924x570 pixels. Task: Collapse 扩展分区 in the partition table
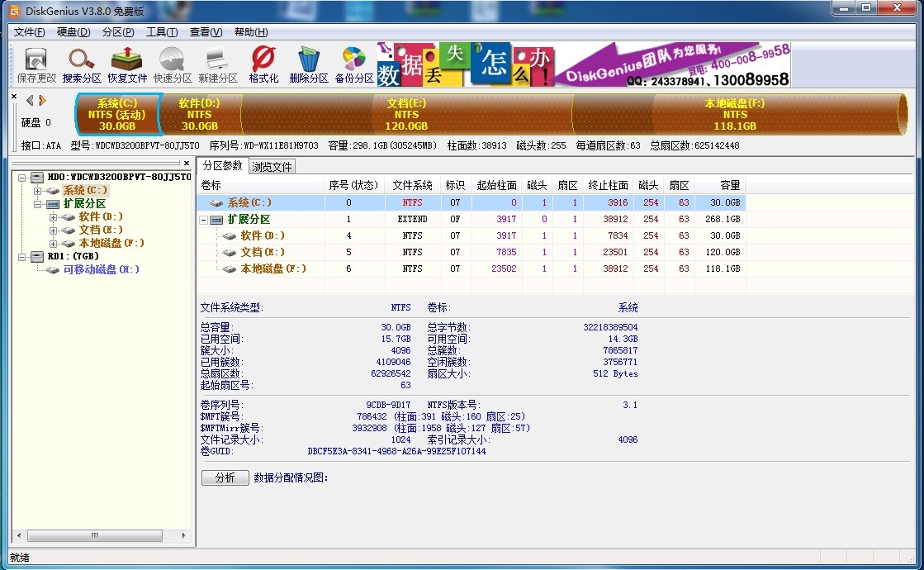pyautogui.click(x=204, y=220)
